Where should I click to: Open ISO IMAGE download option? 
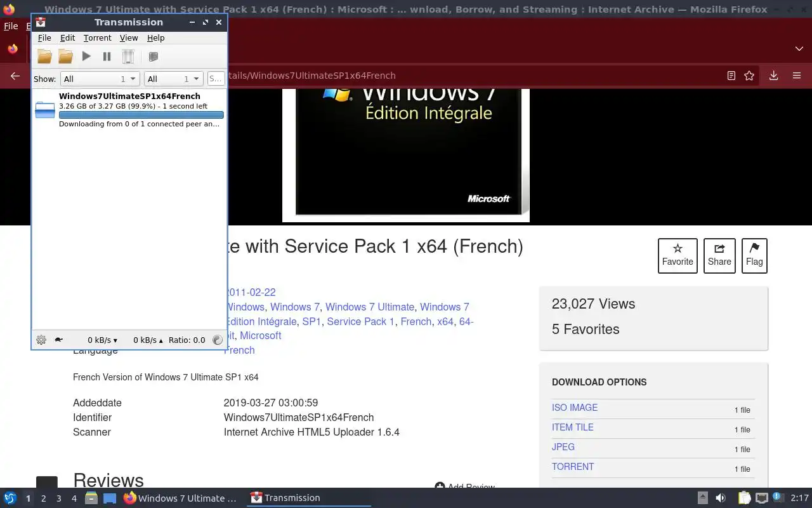pos(575,408)
